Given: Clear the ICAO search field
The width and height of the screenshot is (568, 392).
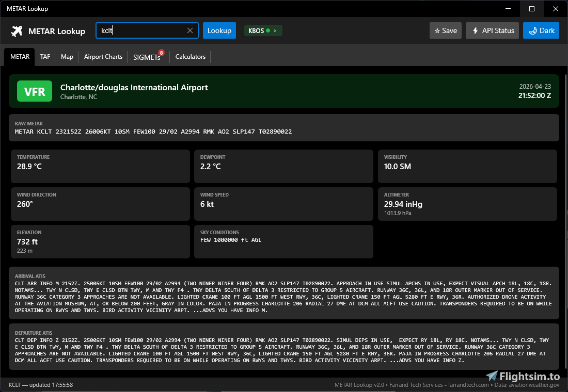Looking at the screenshot, I should [190, 30].
